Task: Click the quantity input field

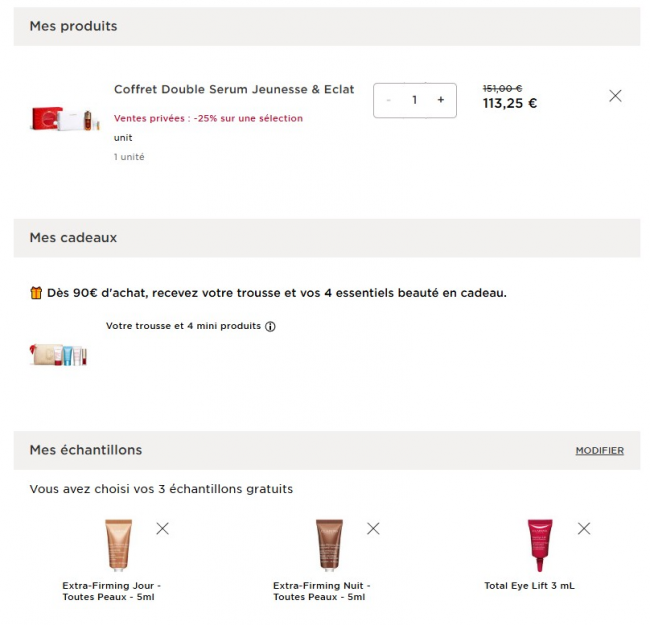Action: click(x=414, y=100)
